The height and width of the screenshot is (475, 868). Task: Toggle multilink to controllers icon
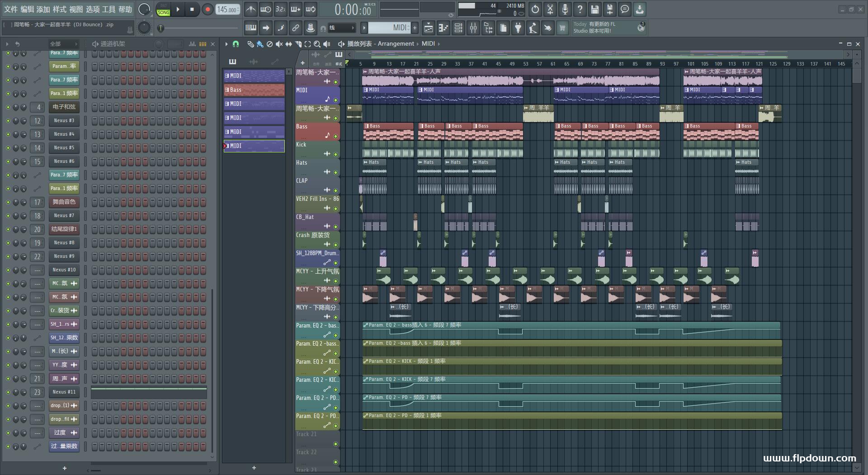pos(296,28)
